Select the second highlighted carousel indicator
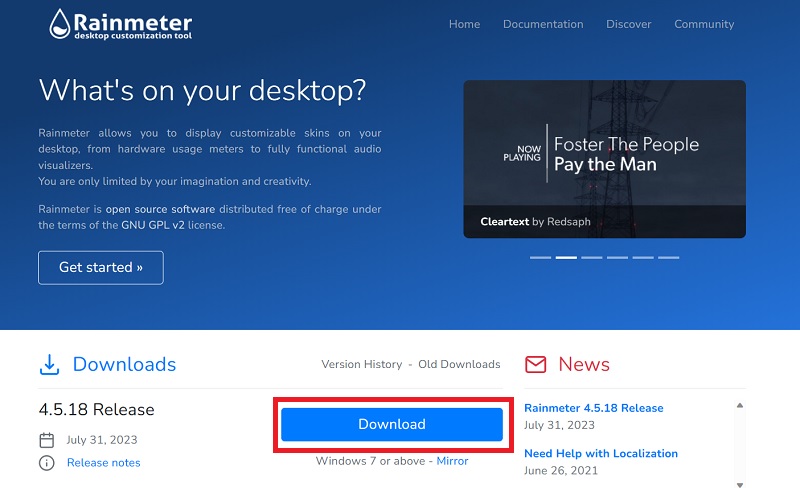This screenshot has width=800, height=488. [x=566, y=258]
